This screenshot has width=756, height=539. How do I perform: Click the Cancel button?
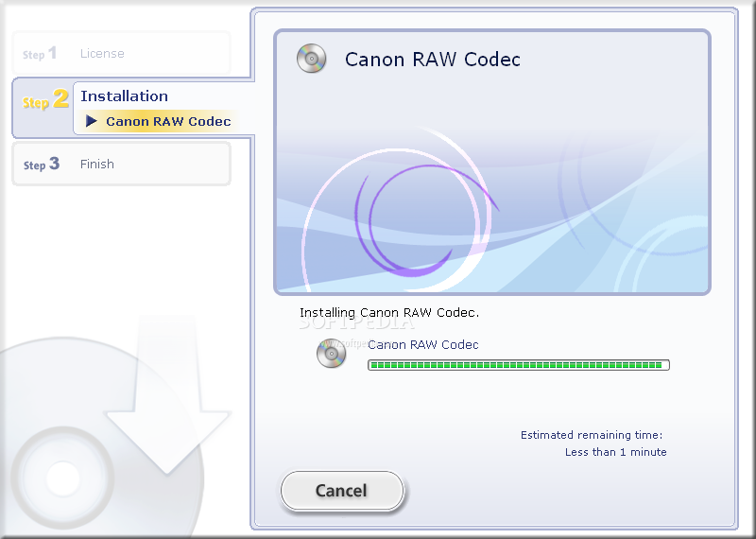click(x=342, y=490)
